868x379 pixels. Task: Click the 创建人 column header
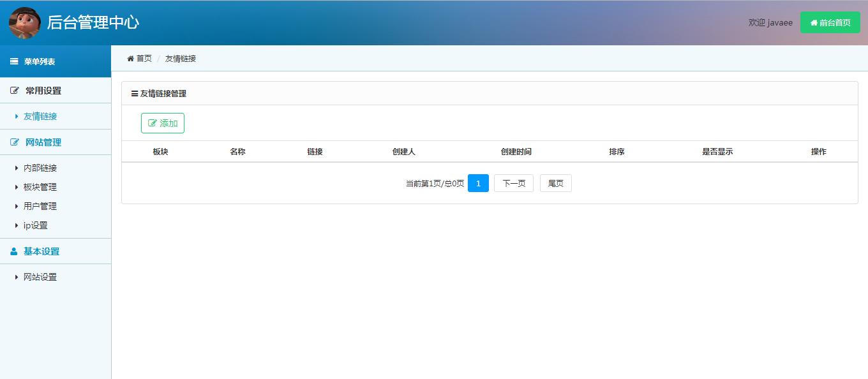[404, 152]
